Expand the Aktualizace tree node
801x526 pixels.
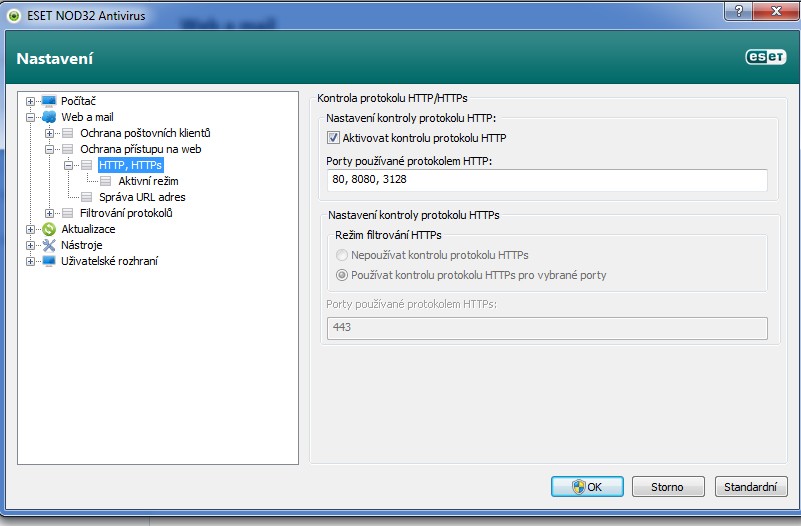(x=31, y=229)
